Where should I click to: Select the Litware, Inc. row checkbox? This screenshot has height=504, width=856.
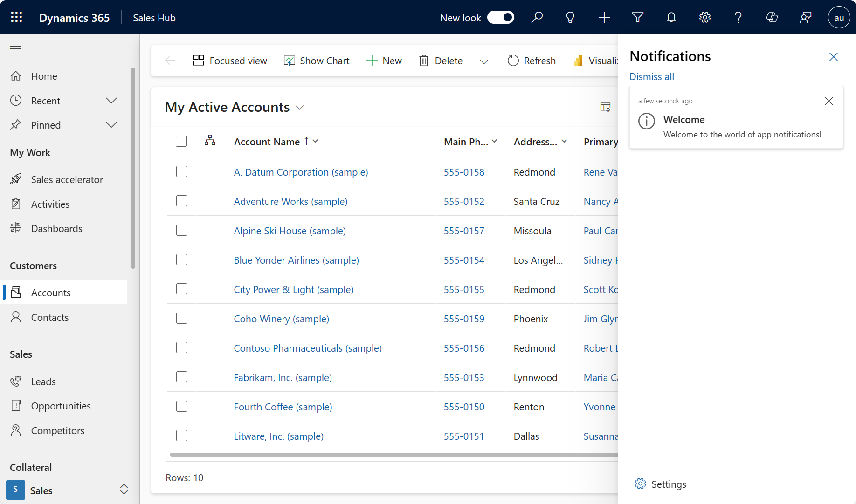point(182,436)
